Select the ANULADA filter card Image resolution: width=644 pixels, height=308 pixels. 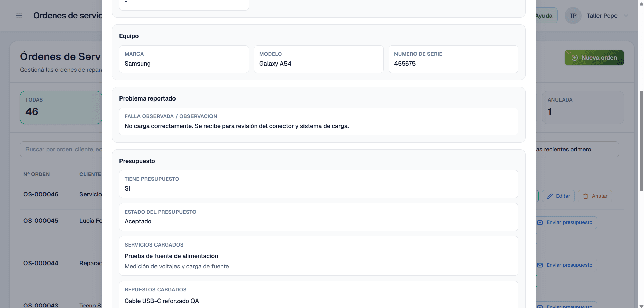[583, 107]
